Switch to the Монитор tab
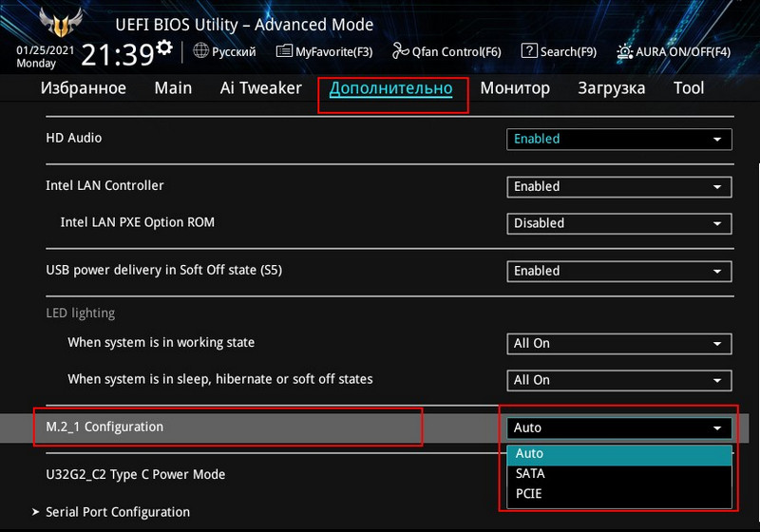 pos(514,88)
